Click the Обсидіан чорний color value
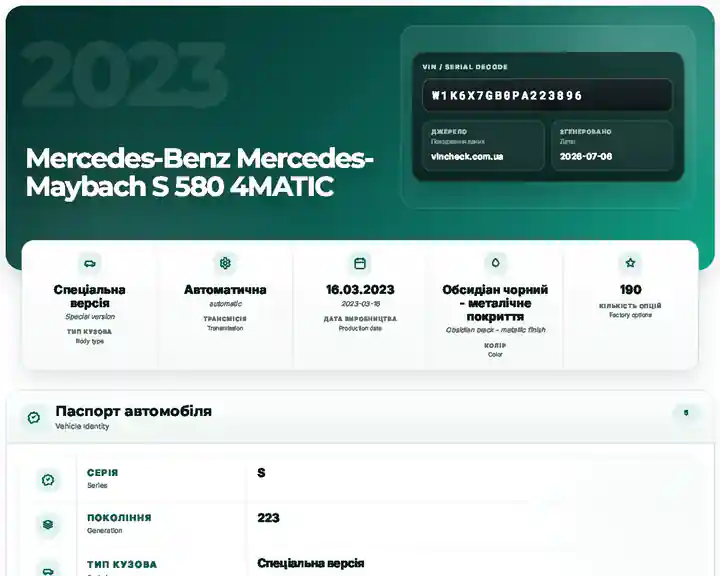Screen dimensions: 720x576 pos(495,303)
